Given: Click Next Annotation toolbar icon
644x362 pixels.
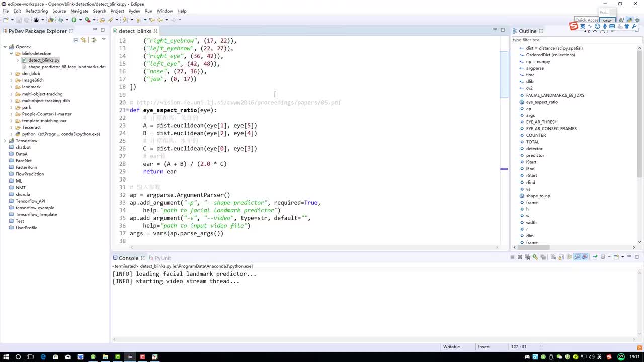Looking at the screenshot, I should tap(125, 20).
